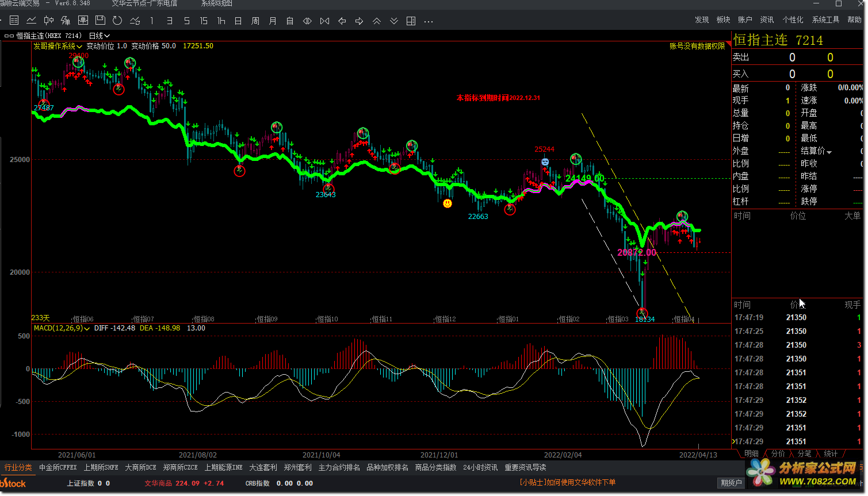Expand the 发哥操作系统 indicator dropdown

[x=58, y=46]
